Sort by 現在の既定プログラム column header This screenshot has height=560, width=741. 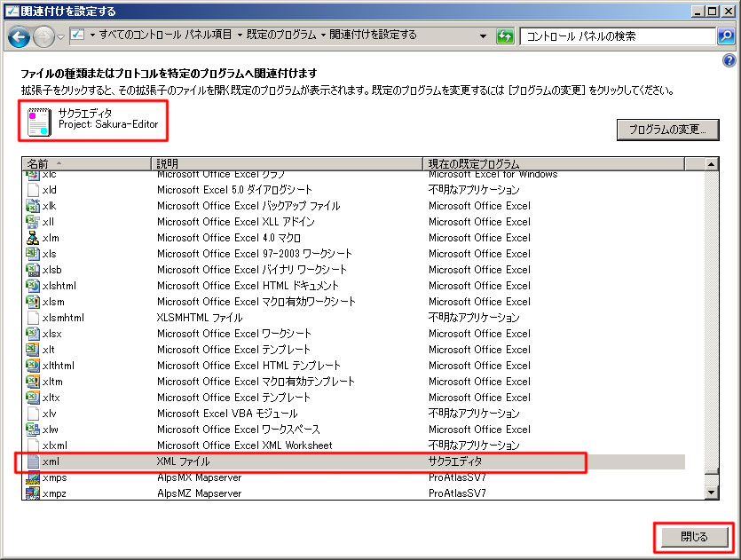coord(554,163)
